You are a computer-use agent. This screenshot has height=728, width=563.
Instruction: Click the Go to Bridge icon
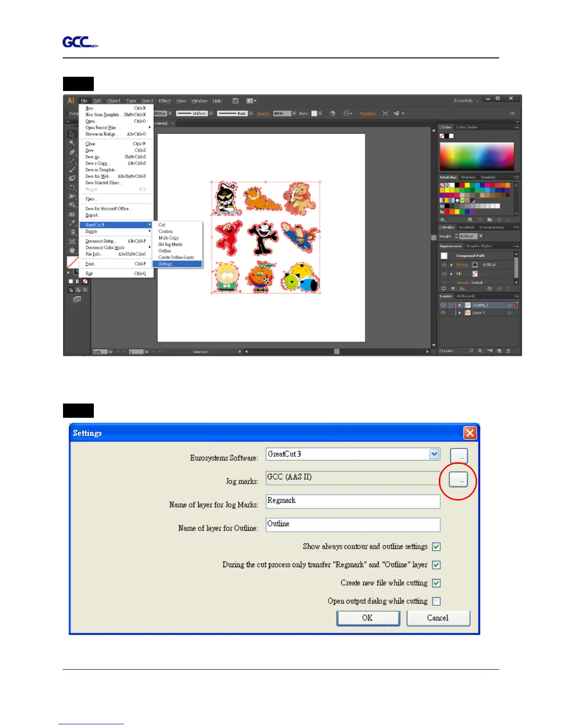(x=236, y=101)
